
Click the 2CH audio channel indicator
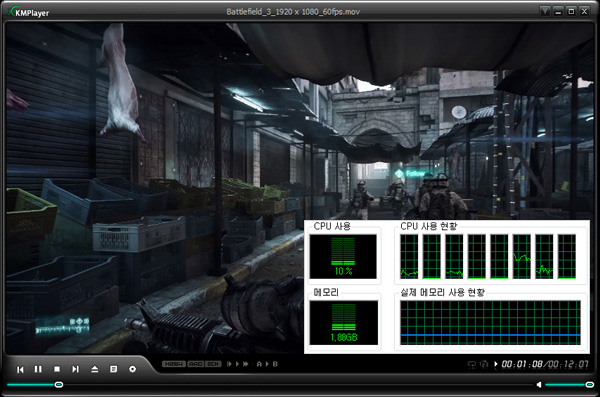pyautogui.click(x=213, y=364)
